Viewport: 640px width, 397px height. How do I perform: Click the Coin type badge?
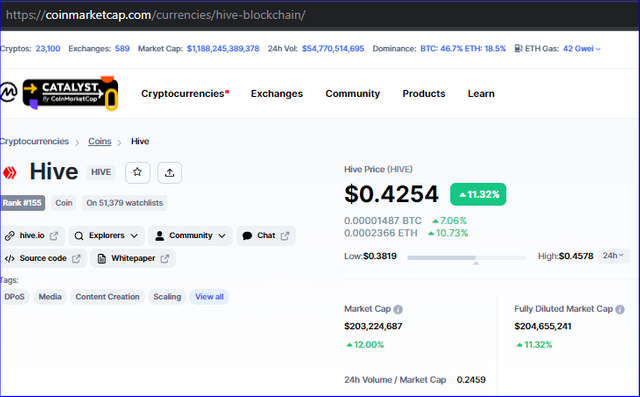[x=64, y=203]
